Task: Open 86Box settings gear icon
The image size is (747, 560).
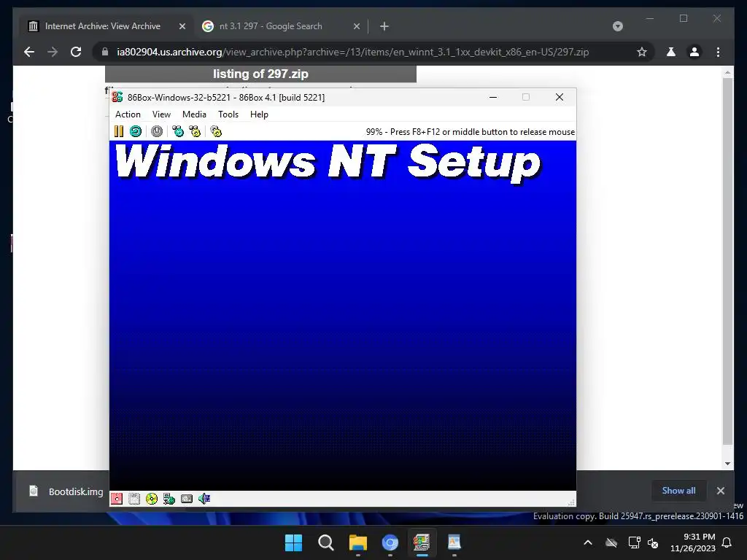Action: click(x=216, y=131)
